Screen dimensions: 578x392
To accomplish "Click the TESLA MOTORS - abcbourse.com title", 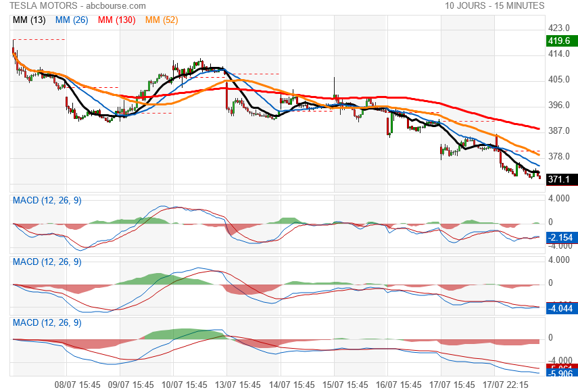I will (x=78, y=6).
